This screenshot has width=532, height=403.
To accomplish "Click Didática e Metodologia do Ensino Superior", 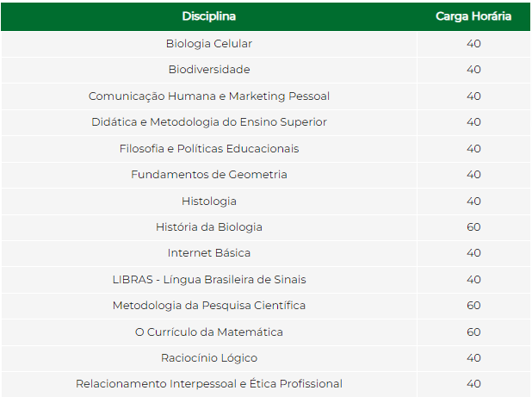I will (209, 122).
